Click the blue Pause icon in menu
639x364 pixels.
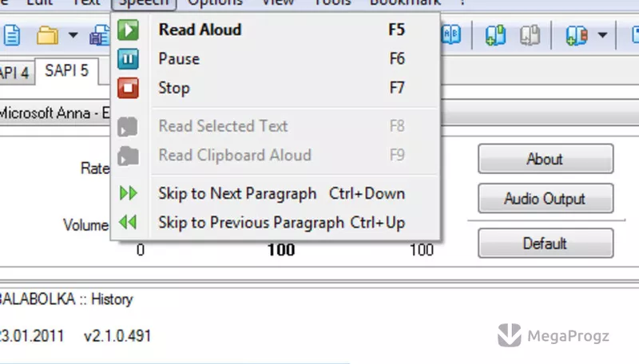tap(128, 59)
